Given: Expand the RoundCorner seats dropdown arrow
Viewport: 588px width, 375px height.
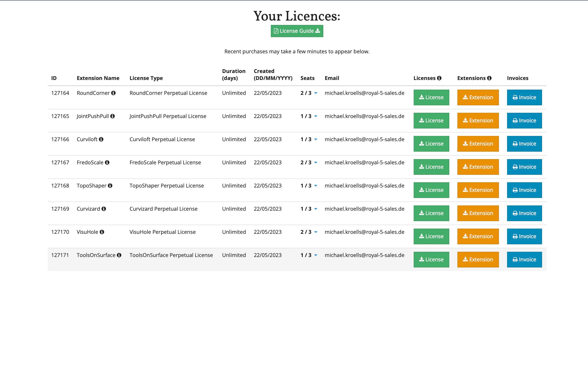Looking at the screenshot, I should tap(315, 93).
